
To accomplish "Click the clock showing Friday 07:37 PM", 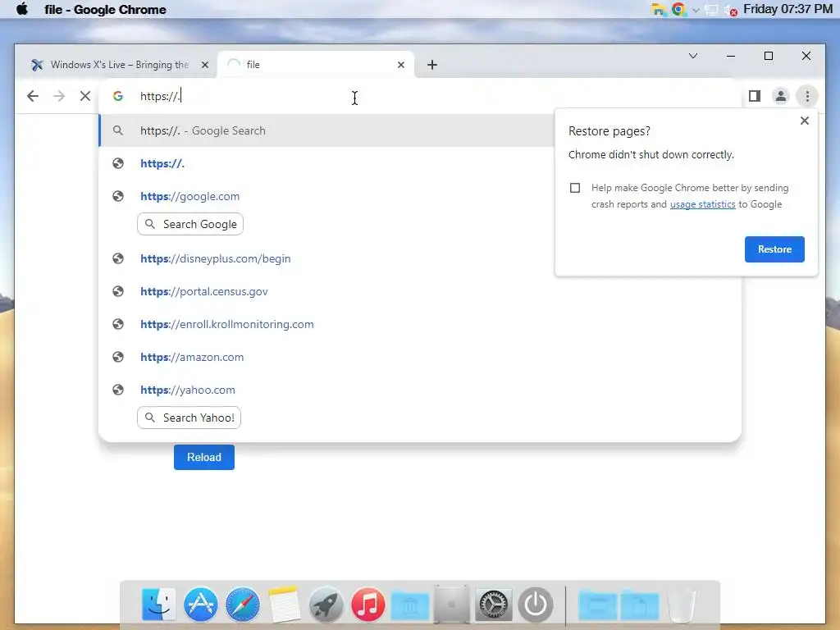I will 787,9.
